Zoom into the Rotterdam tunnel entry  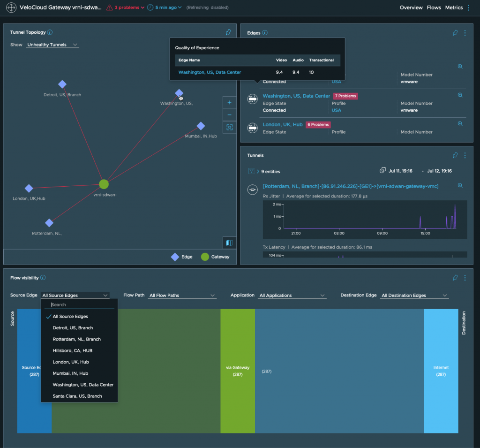coord(460,185)
